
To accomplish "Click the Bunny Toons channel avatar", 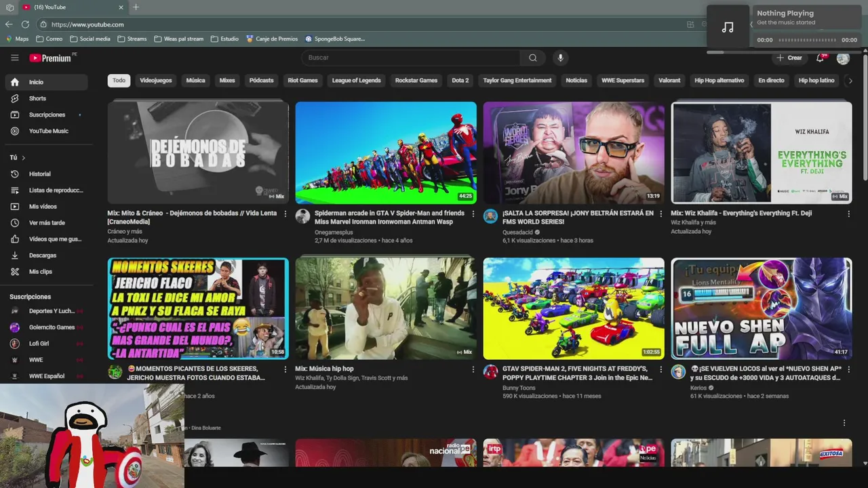I will (490, 371).
